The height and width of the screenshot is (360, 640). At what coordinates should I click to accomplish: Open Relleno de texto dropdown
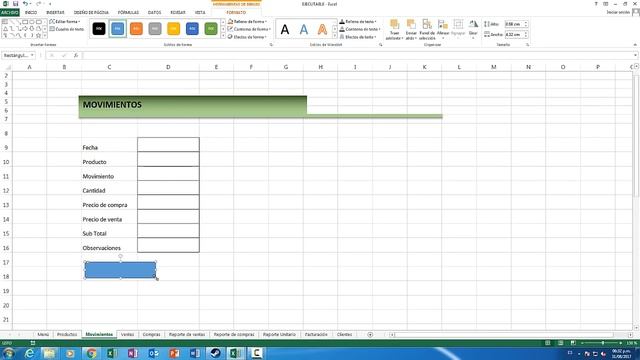tap(358, 21)
